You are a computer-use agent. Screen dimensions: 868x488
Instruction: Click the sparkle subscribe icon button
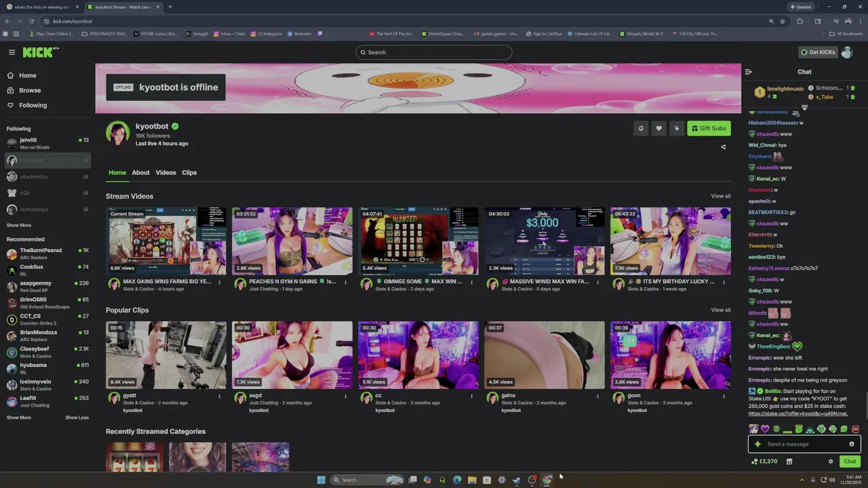click(676, 128)
